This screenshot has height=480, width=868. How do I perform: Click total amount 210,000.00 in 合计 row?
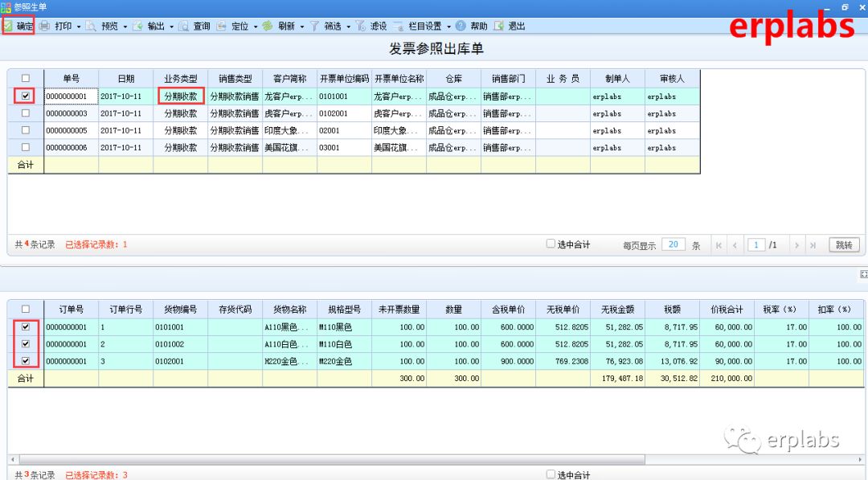pyautogui.click(x=727, y=379)
